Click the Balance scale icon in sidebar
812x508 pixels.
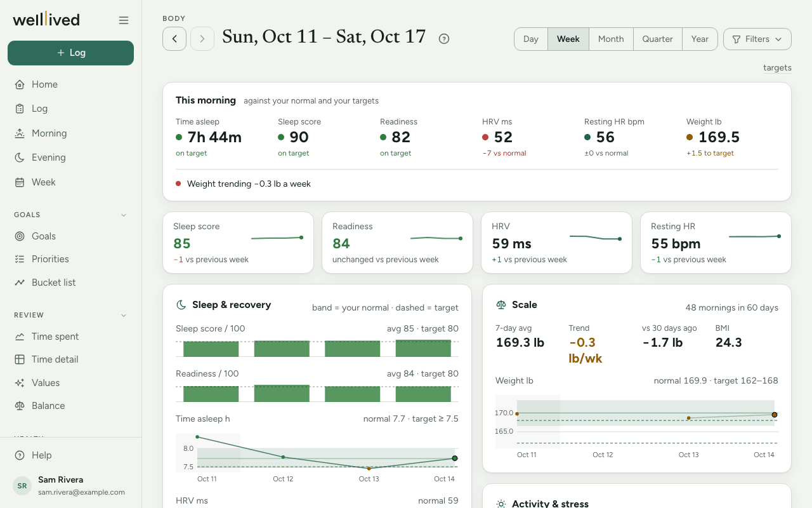point(20,406)
